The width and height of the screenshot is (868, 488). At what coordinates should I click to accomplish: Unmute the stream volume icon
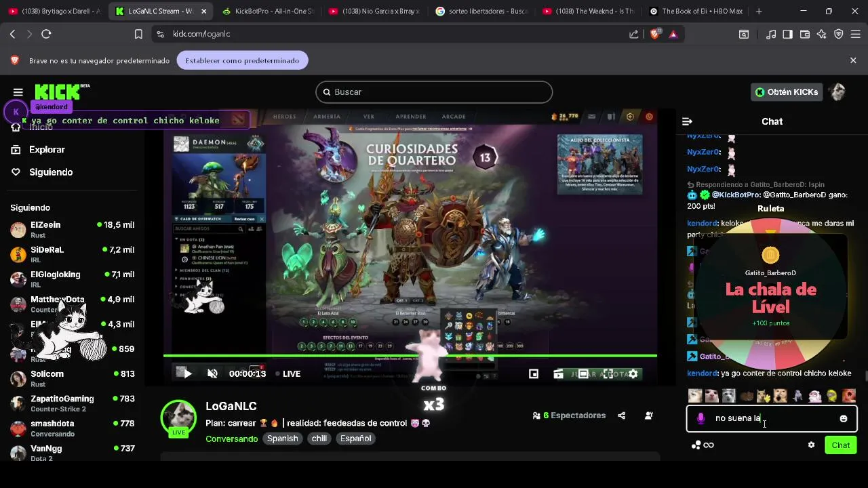pos(212,373)
